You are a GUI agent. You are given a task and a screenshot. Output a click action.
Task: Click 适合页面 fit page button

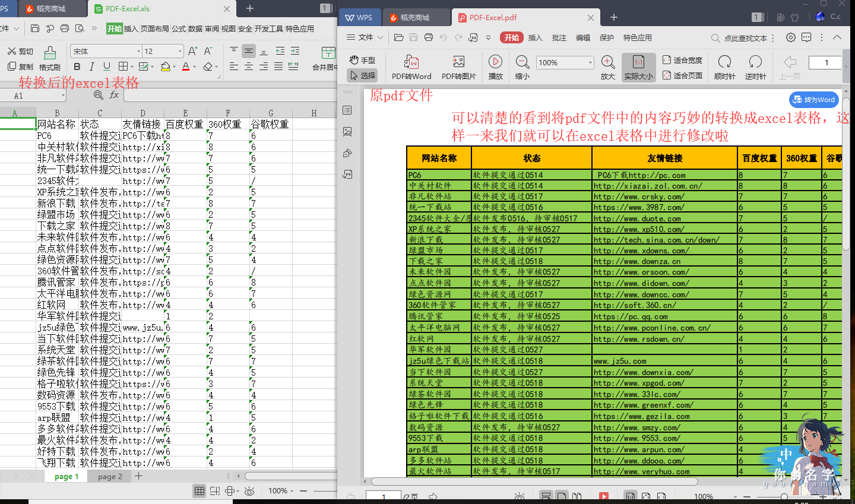click(x=682, y=75)
